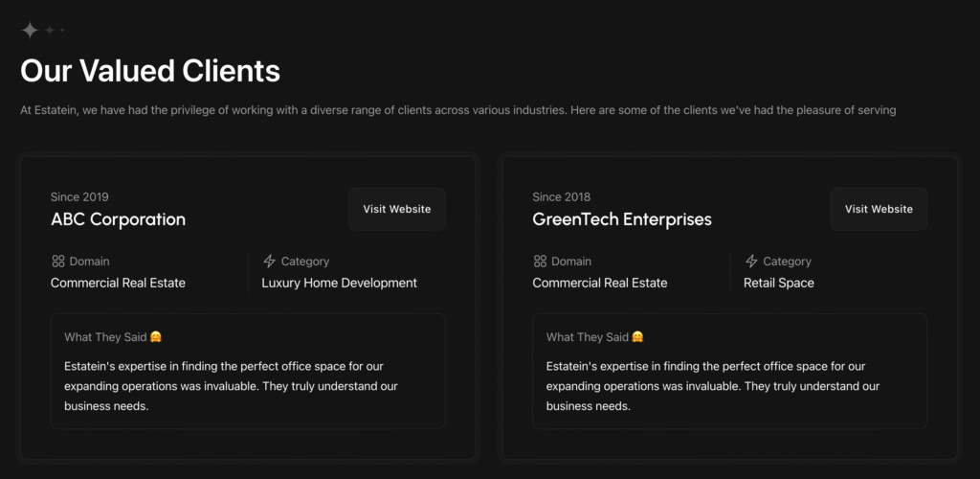Viewport: 980px width, 479px height.
Task: Click the hugging emoji in ABC Corporation testimonial
Action: pyautogui.click(x=156, y=337)
